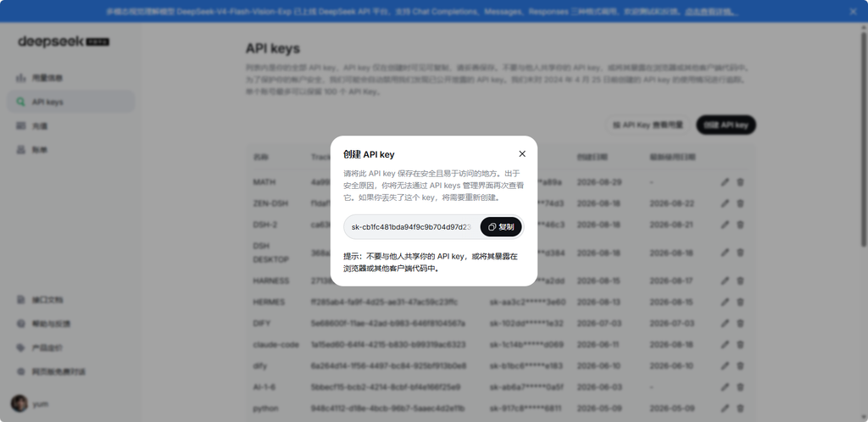Edit the DSH-2 key name
Viewport: 868px width, 422px height.
coord(725,225)
